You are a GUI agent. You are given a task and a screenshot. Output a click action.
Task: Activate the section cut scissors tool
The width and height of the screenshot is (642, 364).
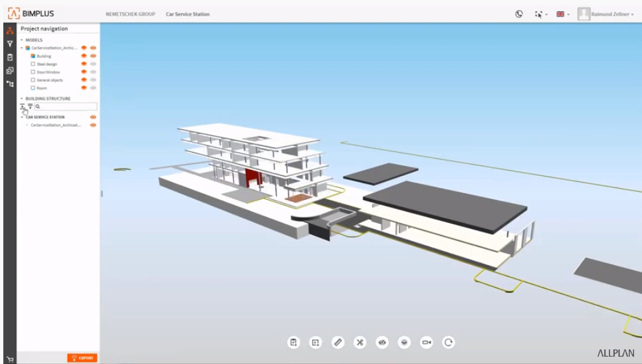coord(360,342)
